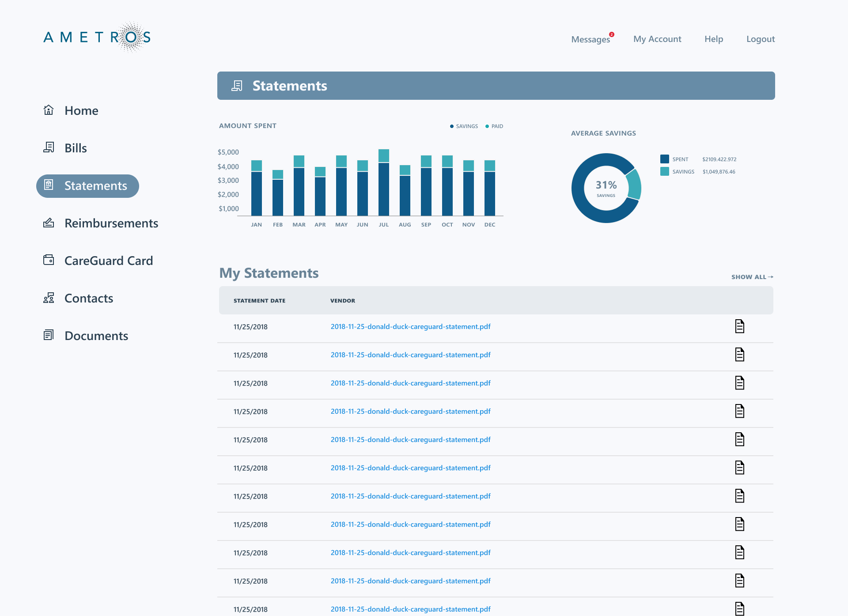Open Help in the top navigation
848x616 pixels.
tap(714, 39)
